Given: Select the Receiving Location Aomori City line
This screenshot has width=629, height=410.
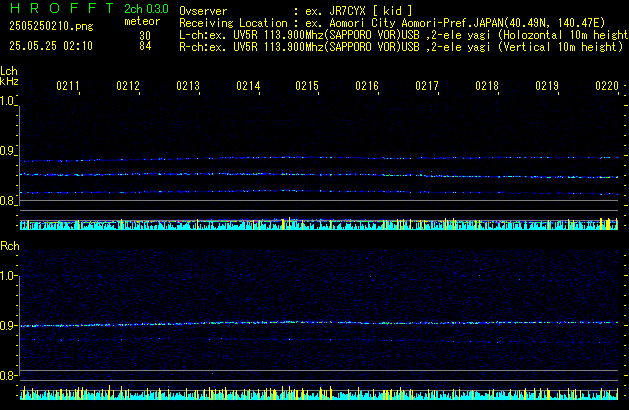Looking at the screenshot, I should [x=392, y=23].
